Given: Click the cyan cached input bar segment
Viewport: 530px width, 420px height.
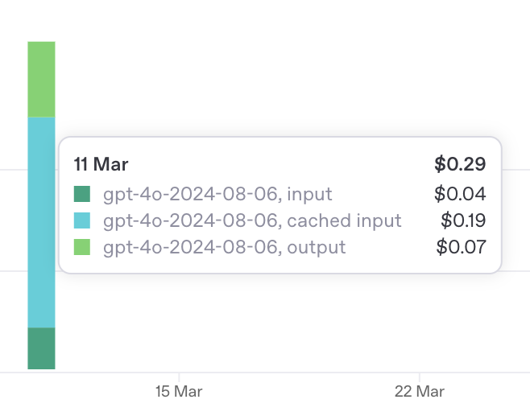Looking at the screenshot, I should (x=41, y=222).
